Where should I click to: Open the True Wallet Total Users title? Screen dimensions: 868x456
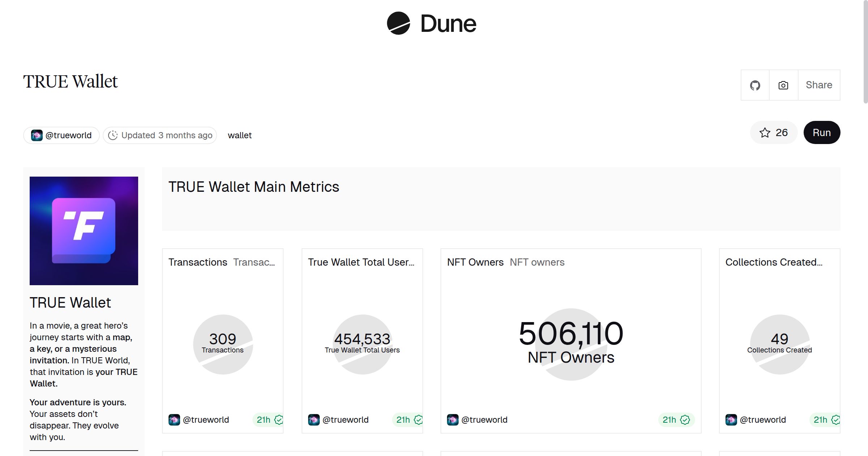click(x=361, y=262)
